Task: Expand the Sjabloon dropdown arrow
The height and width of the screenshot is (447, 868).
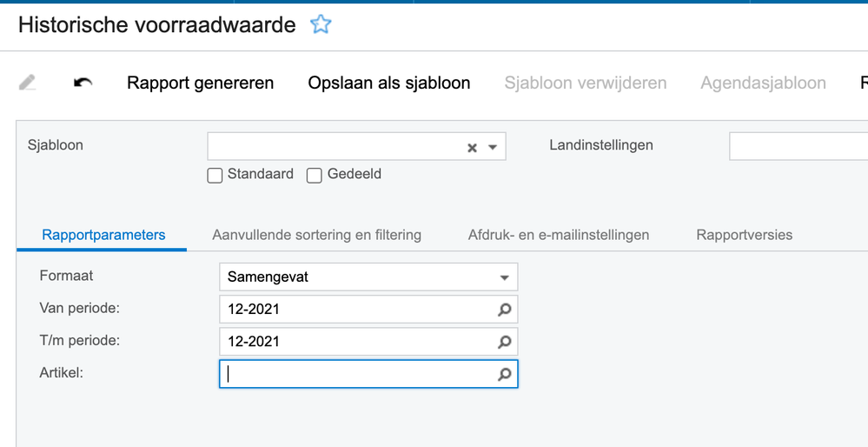Action: pos(493,148)
